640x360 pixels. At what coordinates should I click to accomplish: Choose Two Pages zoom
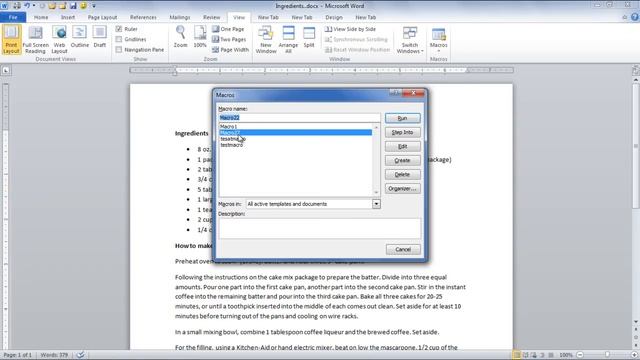point(229,39)
